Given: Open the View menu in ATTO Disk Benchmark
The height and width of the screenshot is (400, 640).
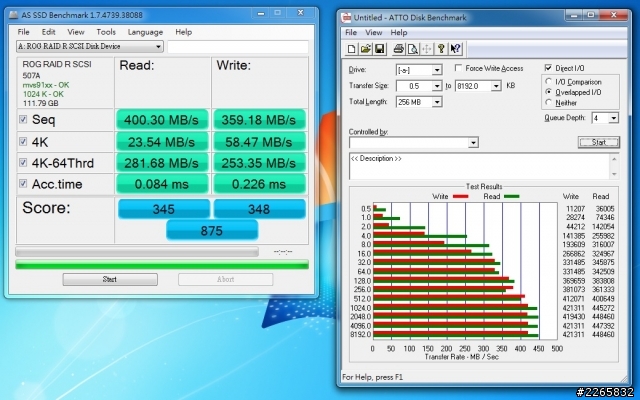Looking at the screenshot, I should click(373, 33).
